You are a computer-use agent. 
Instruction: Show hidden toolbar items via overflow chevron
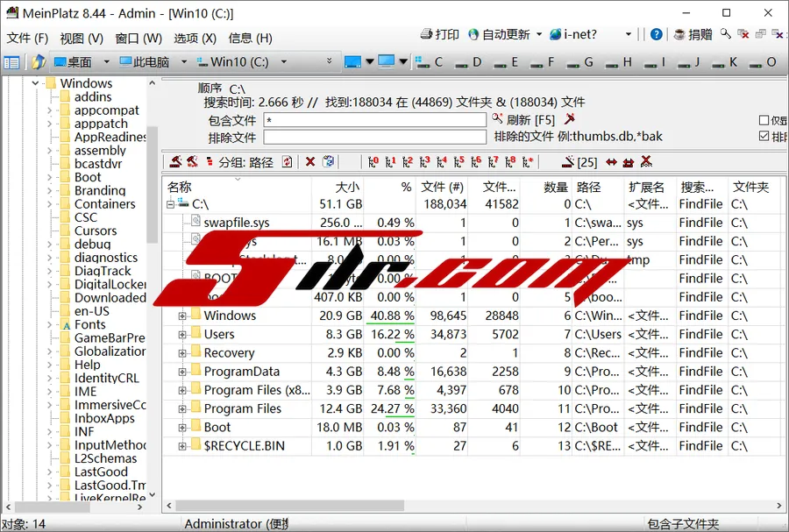pos(329,61)
